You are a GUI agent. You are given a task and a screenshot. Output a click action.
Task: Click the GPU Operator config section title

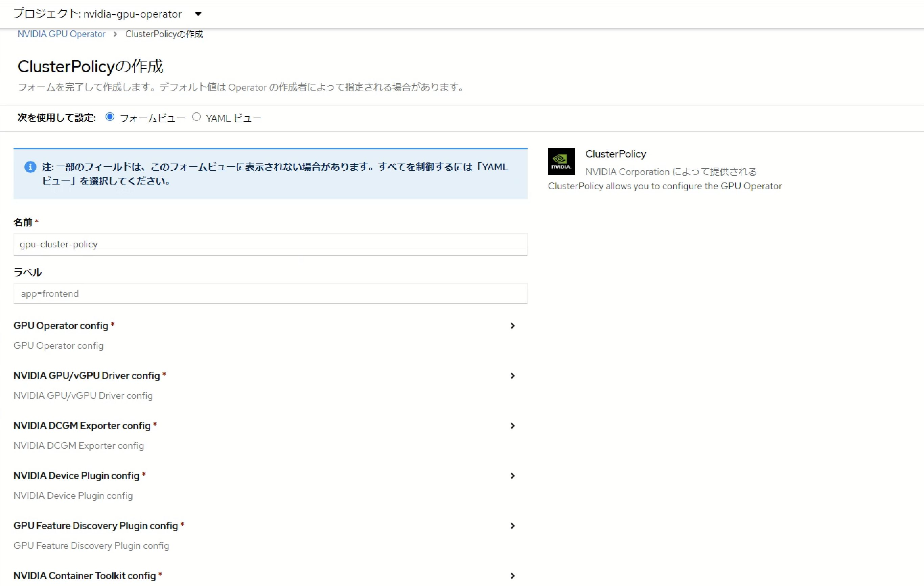(61, 325)
